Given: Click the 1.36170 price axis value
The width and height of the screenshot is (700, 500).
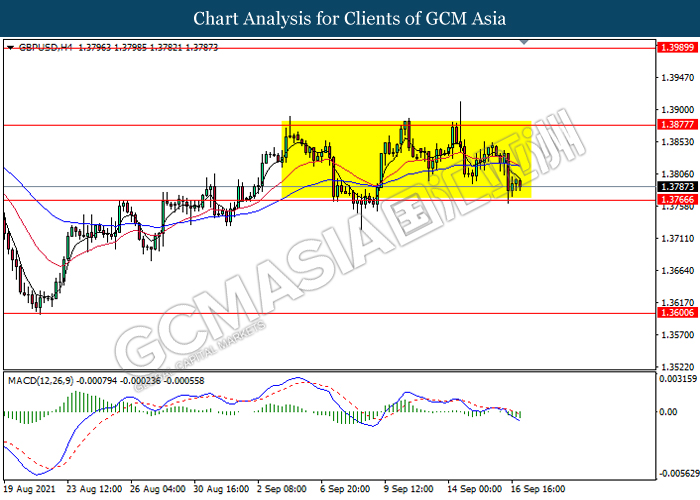Looking at the screenshot, I should coord(678,303).
